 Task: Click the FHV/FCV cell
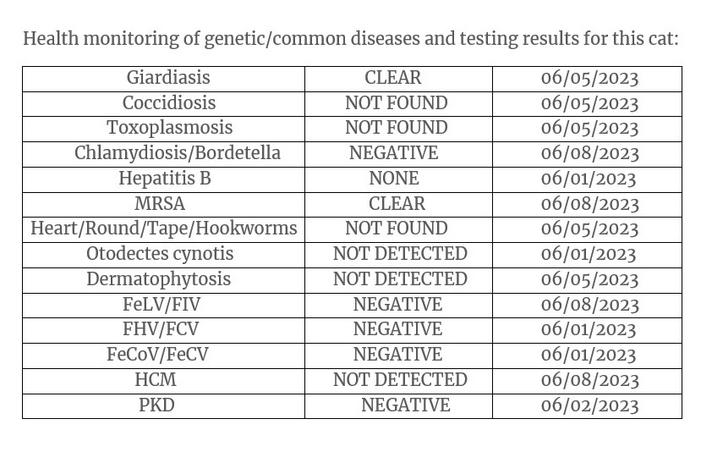tap(161, 329)
